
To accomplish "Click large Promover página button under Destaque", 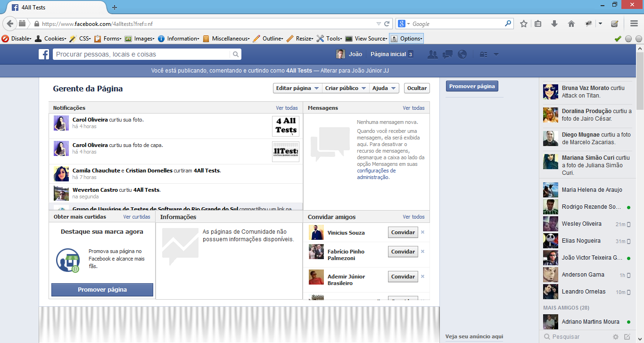I will click(102, 290).
